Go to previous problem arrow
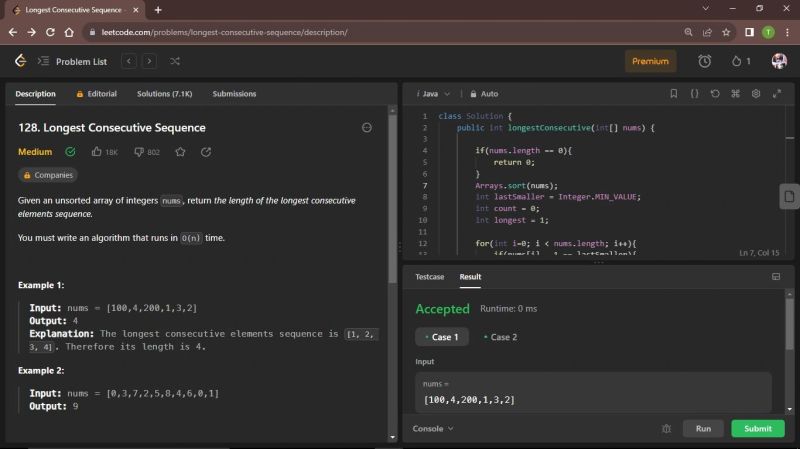Viewport: 800px width, 449px height. (129, 61)
